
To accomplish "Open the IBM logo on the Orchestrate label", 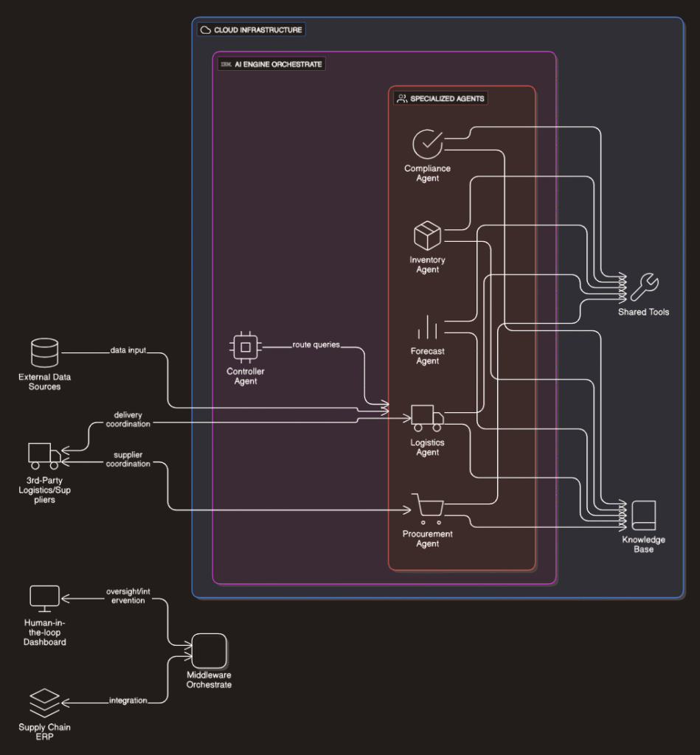I will coord(225,64).
